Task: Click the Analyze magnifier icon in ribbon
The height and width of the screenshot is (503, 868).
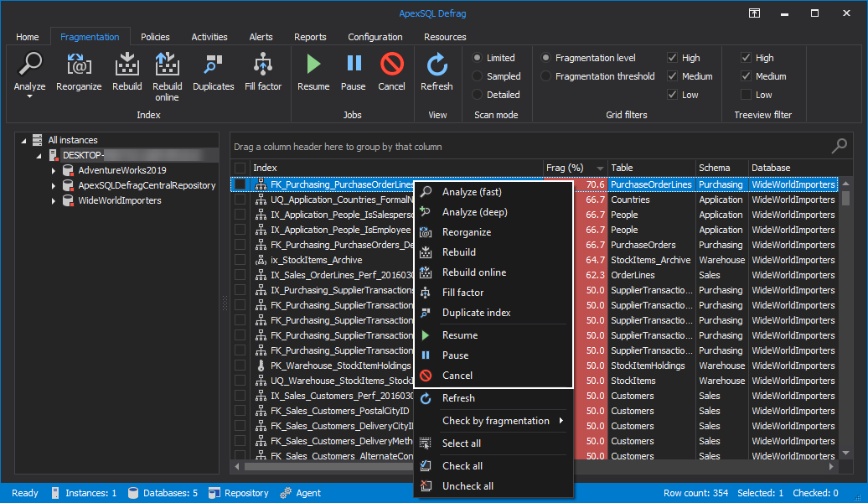Action: tap(30, 65)
